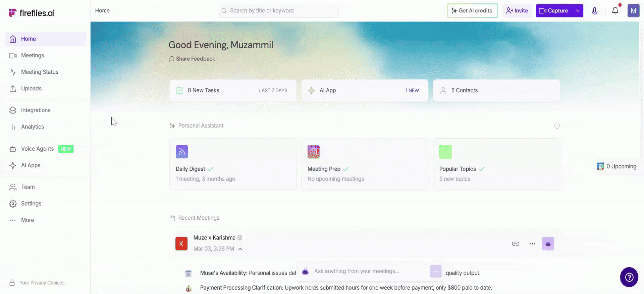This screenshot has width=644, height=294.
Task: Click Share Feedback link
Action: tap(192, 59)
